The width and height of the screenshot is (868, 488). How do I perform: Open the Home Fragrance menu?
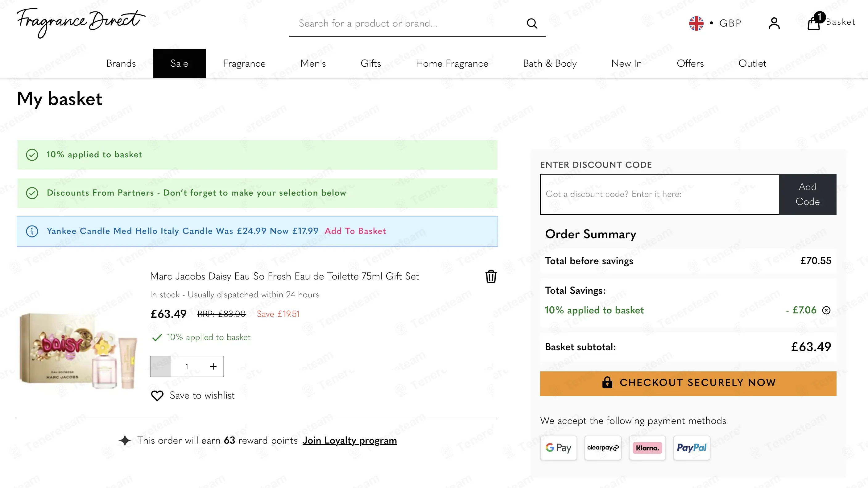[452, 63]
